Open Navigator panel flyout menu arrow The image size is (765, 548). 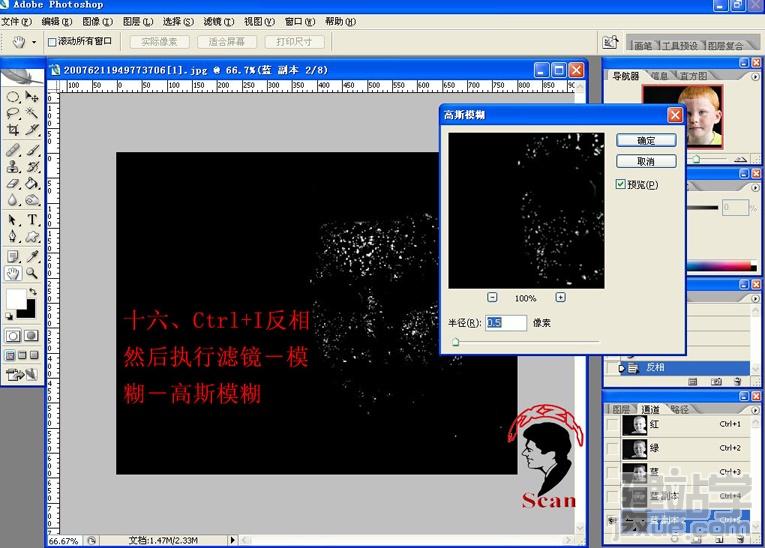click(755, 77)
